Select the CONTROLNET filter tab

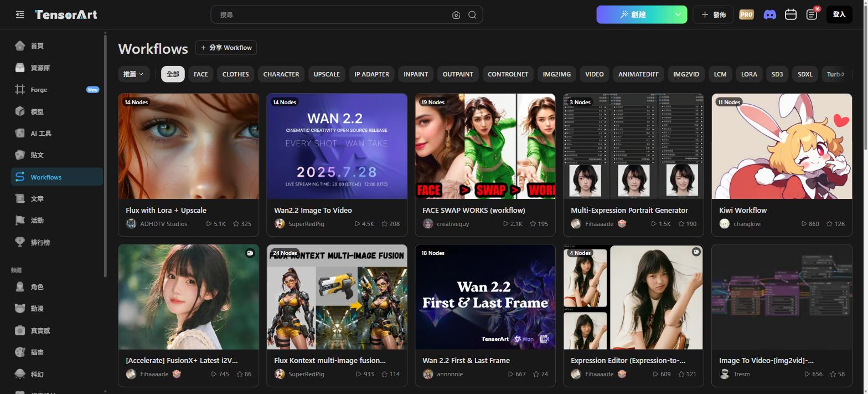pyautogui.click(x=508, y=74)
